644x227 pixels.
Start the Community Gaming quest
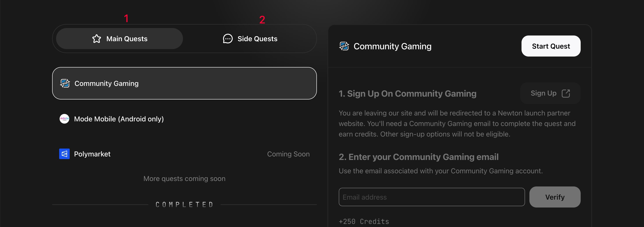click(x=551, y=46)
